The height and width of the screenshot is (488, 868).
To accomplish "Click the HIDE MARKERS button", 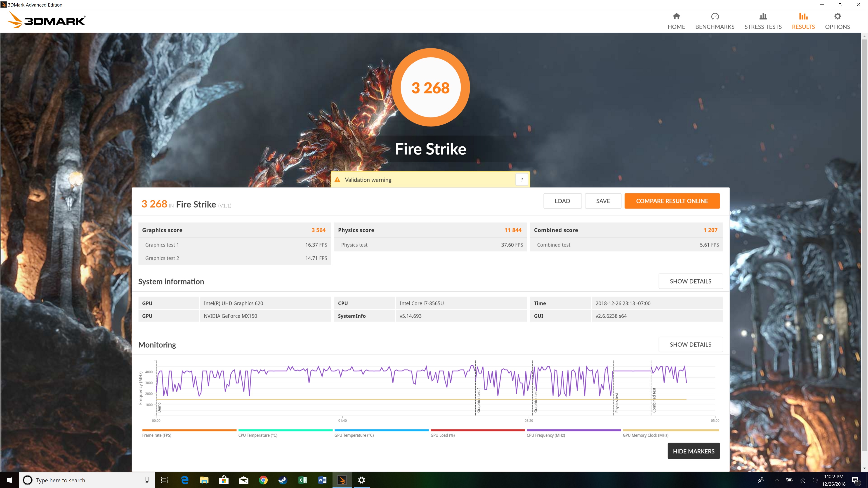I will [x=693, y=451].
